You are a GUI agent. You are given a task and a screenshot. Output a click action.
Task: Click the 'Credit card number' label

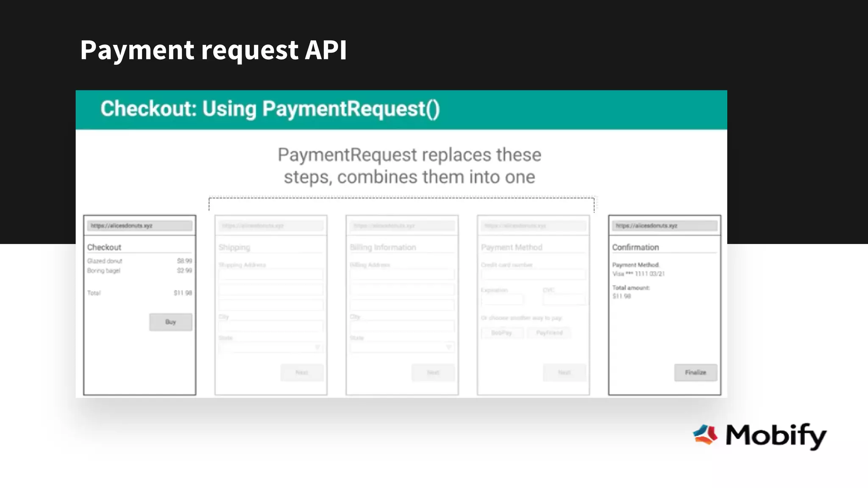pos(507,265)
